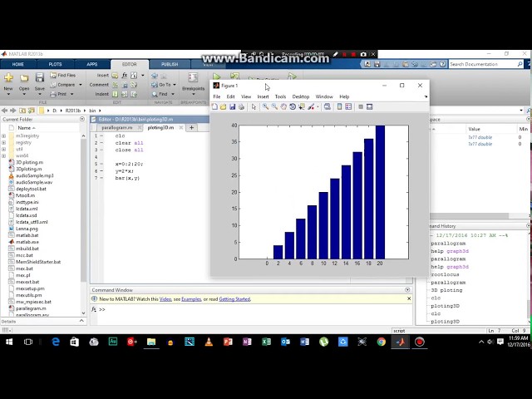Open the Insert menu in Figure 1
Viewport: 532px width, 399px height.
pos(263,96)
